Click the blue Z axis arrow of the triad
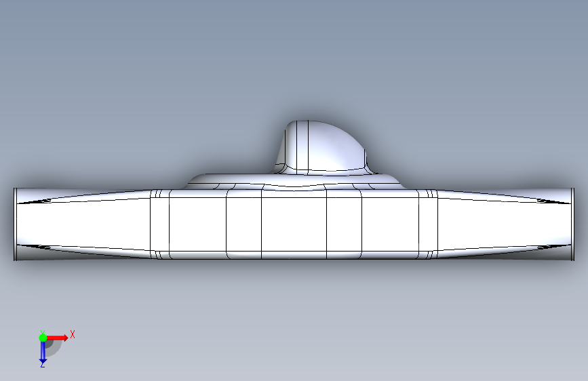588x381 pixels. pyautogui.click(x=43, y=353)
